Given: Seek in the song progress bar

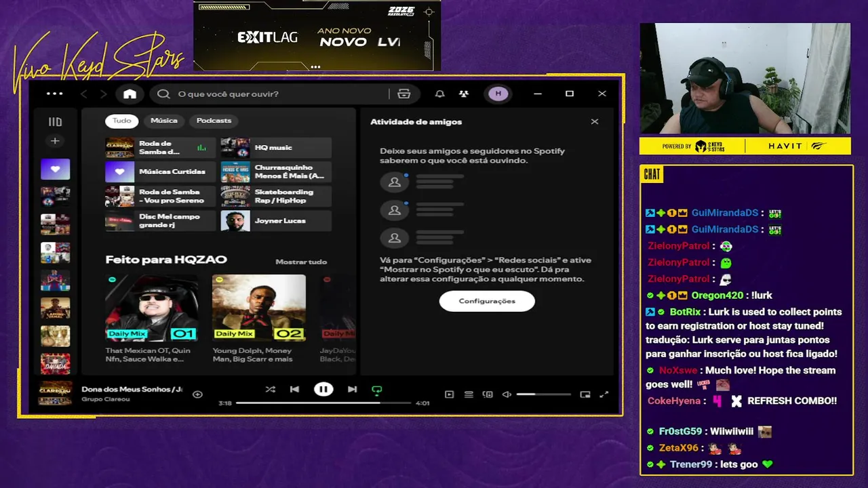Looking at the screenshot, I should (323, 403).
